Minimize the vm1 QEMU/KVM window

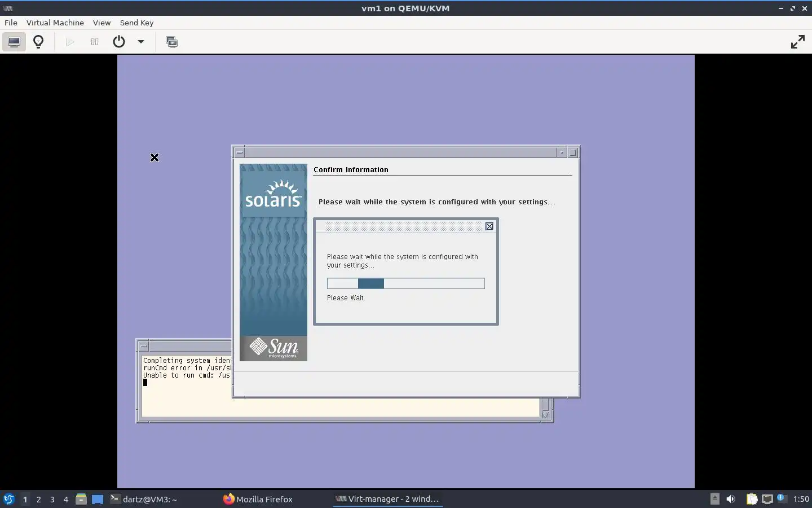coord(781,8)
